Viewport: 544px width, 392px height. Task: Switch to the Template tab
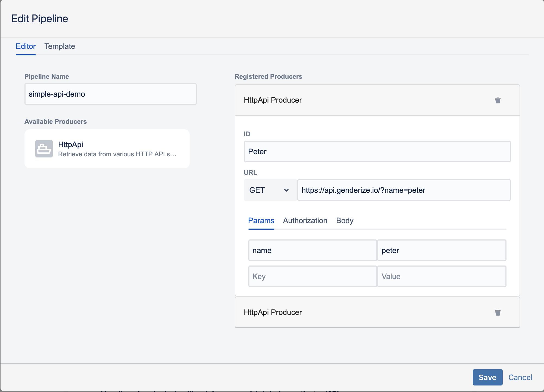pos(60,46)
